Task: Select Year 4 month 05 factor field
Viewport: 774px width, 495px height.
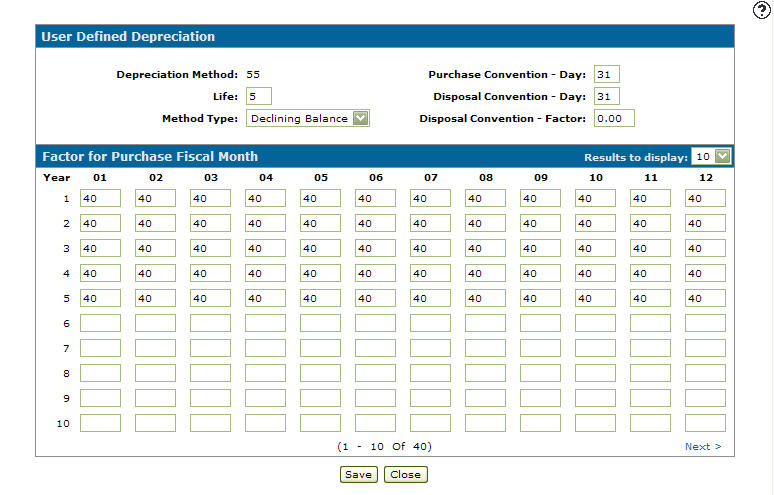Action: [320, 273]
